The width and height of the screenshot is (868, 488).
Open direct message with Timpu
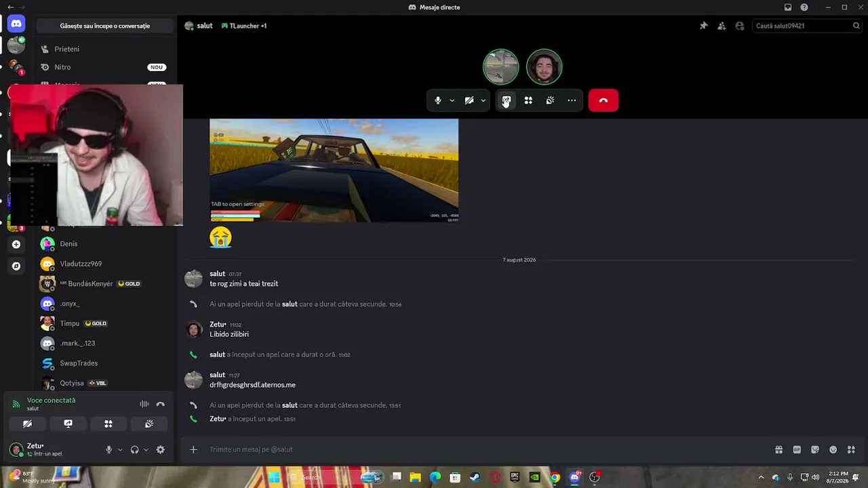point(105,323)
